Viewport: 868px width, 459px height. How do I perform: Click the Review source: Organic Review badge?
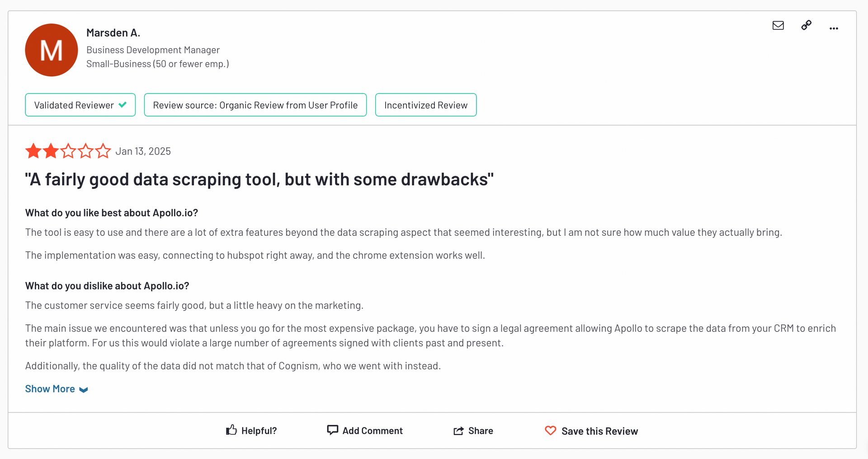click(255, 105)
